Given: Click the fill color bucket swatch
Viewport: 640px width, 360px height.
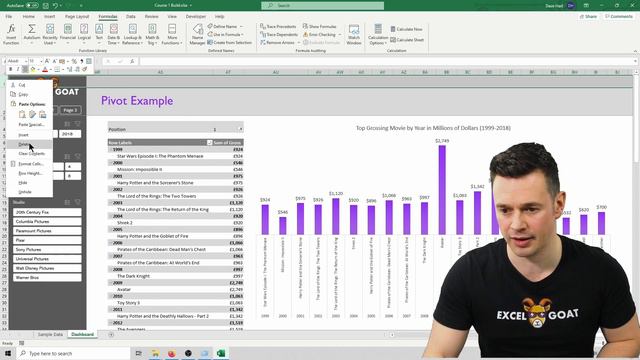Looking at the screenshot, I should 33,69.
